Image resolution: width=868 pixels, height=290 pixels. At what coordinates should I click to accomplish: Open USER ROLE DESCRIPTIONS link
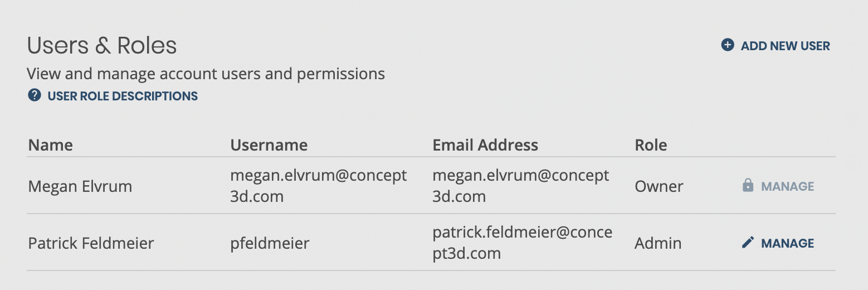(113, 96)
